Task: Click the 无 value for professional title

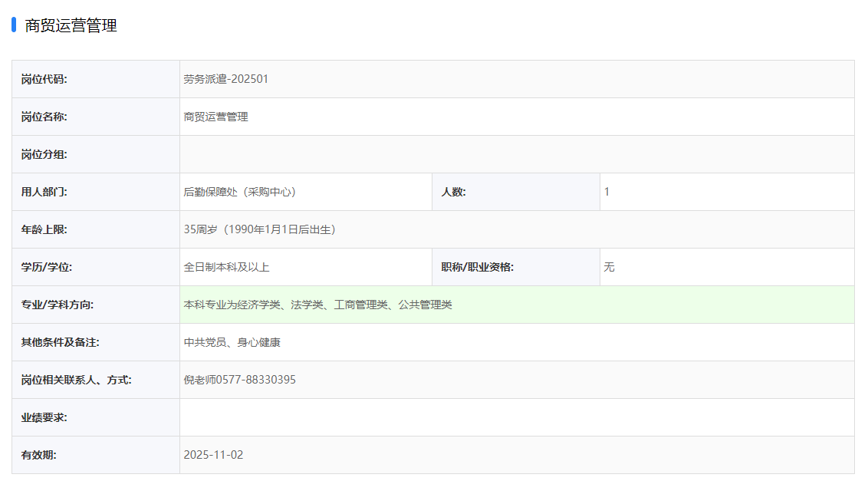Action: click(x=609, y=267)
